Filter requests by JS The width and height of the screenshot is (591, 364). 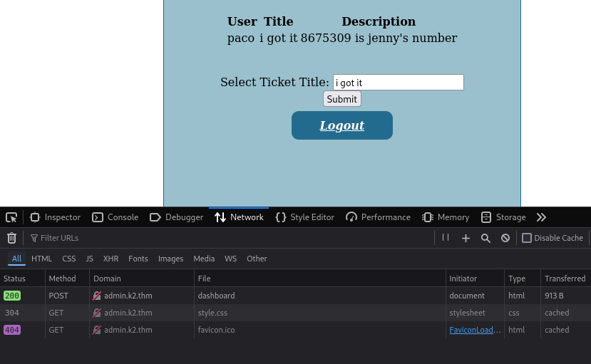pyautogui.click(x=89, y=259)
